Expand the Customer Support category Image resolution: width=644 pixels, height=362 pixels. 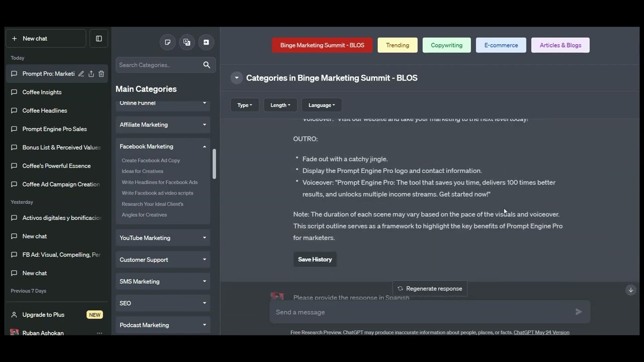163,260
